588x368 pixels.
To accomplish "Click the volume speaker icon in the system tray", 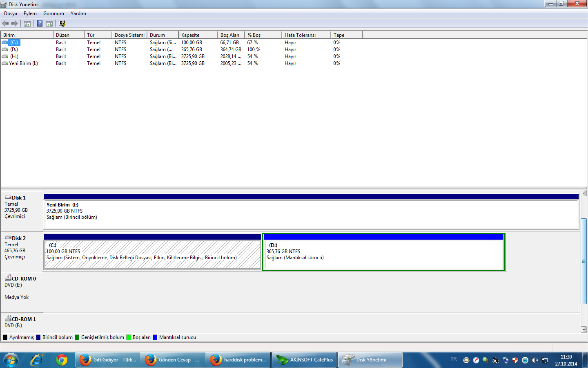I will 535,360.
